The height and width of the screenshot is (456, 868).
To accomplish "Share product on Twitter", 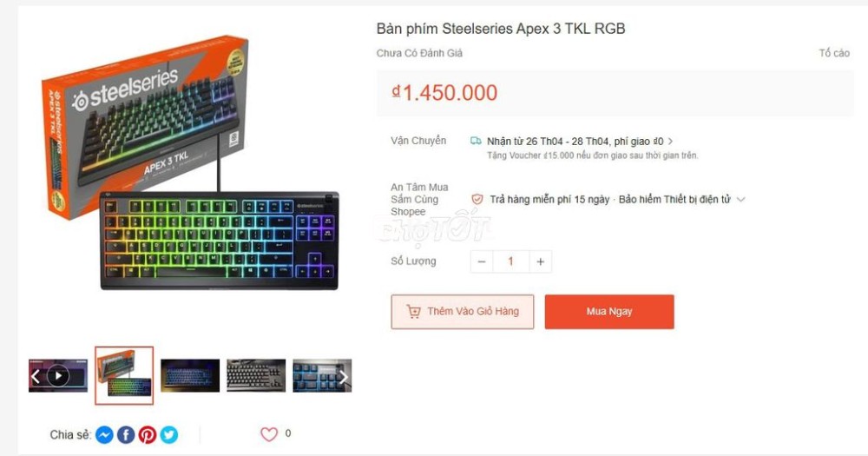I will pos(169,435).
